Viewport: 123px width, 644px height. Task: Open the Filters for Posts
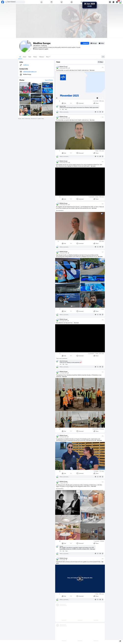point(101,62)
